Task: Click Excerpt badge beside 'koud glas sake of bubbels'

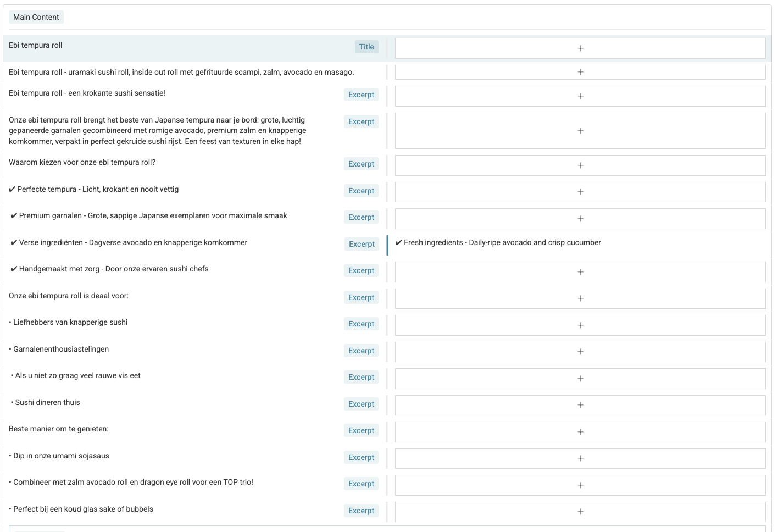Action: 361,511
